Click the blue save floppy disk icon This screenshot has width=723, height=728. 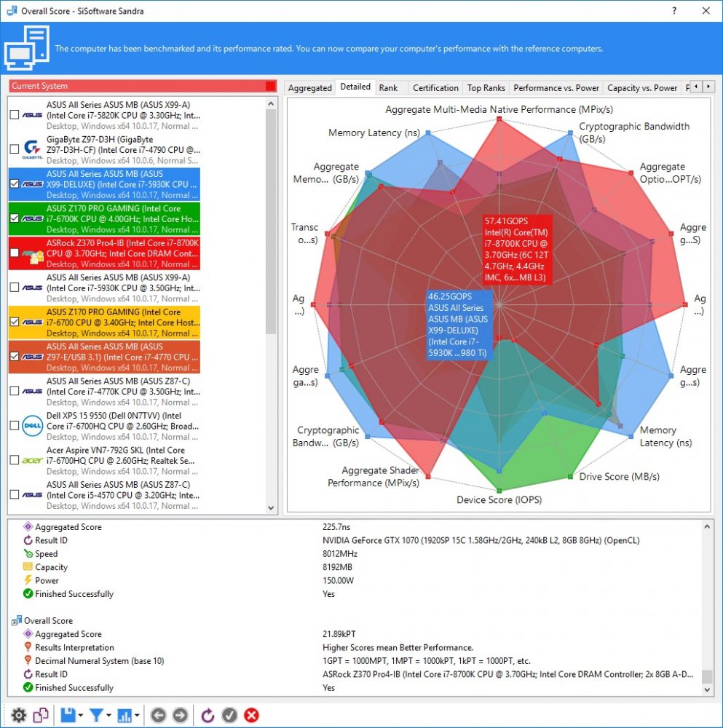click(x=68, y=715)
